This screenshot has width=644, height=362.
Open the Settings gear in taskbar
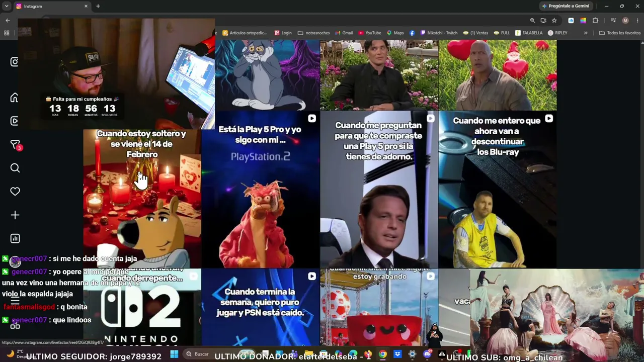412,354
